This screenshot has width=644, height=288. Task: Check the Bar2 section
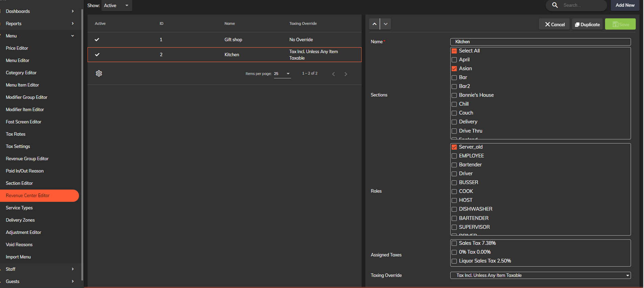[x=454, y=86]
